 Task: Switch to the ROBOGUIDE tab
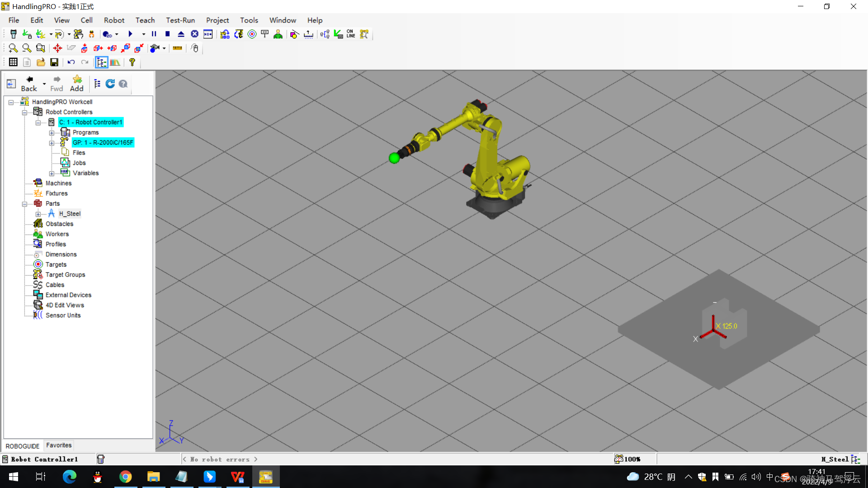[23, 446]
